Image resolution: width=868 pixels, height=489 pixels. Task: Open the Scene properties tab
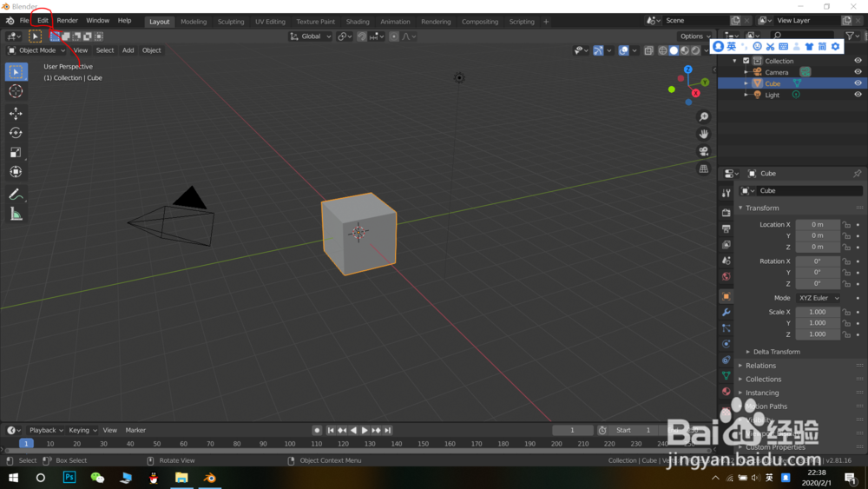(x=727, y=261)
